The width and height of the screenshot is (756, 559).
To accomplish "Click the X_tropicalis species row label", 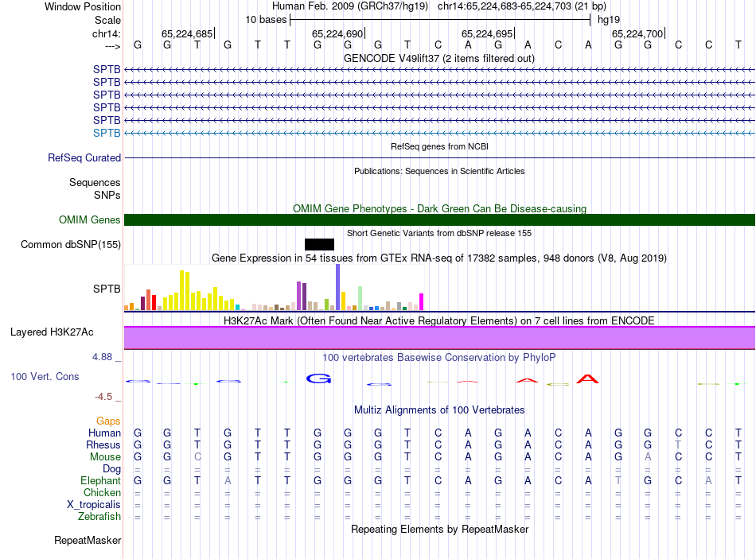I will [94, 505].
